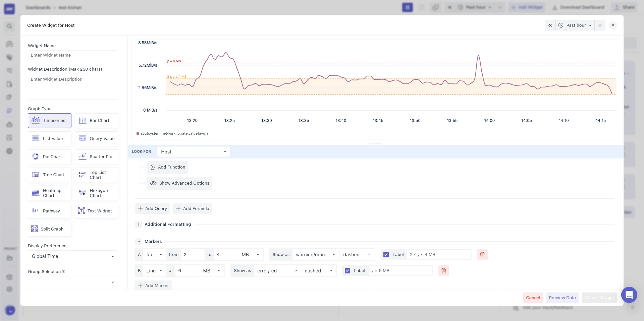The height and width of the screenshot is (321, 644).
Task: Click the Add Marker button
Action: 153,286
